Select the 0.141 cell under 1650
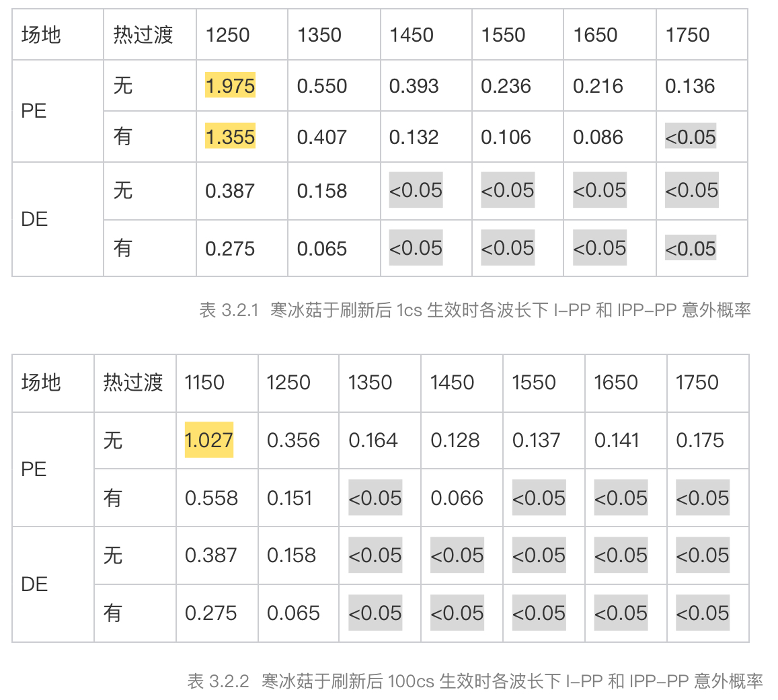Image resolution: width=778 pixels, height=700 pixels. pyautogui.click(x=618, y=440)
